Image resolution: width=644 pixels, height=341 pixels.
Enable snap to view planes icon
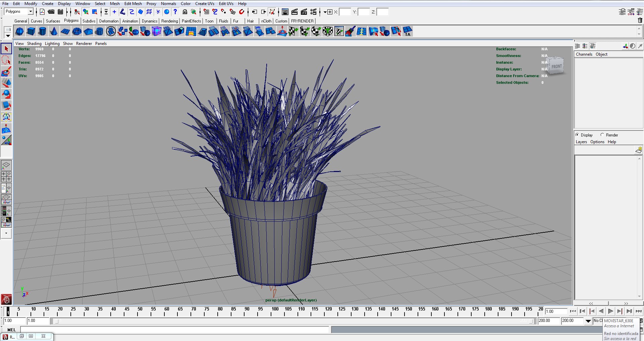click(x=232, y=12)
